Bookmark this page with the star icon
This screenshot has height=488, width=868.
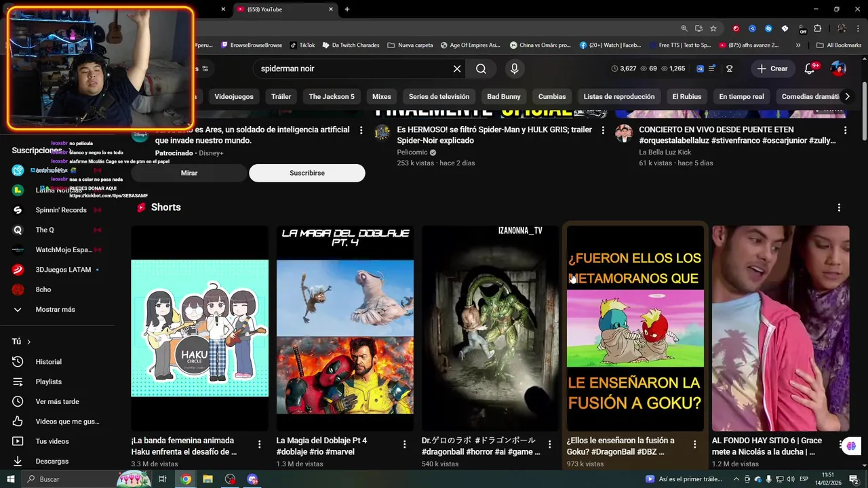click(713, 28)
